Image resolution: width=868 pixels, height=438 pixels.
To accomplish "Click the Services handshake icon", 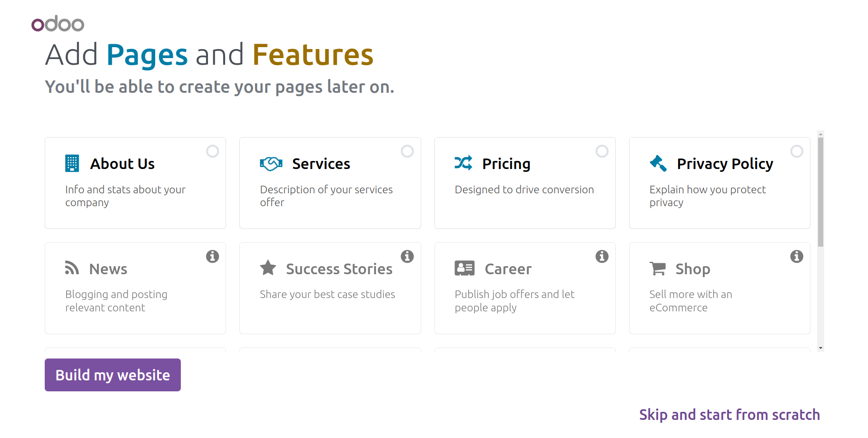I will pos(271,163).
